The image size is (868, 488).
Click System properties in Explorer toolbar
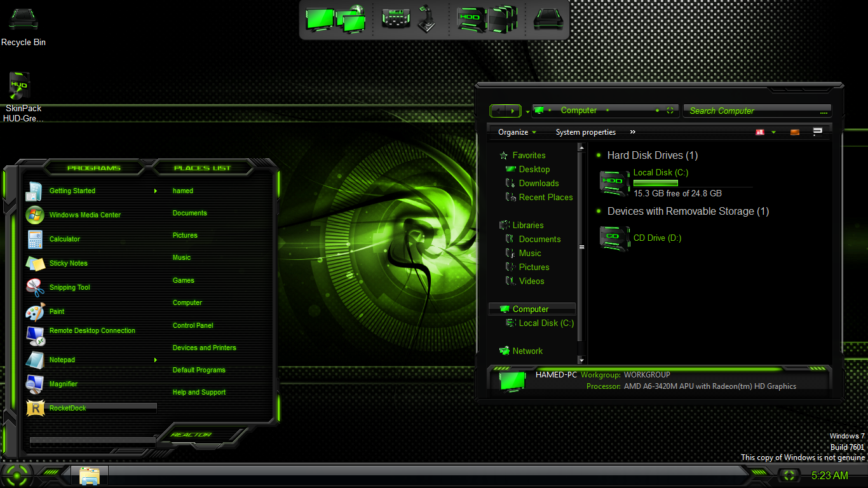pos(586,132)
